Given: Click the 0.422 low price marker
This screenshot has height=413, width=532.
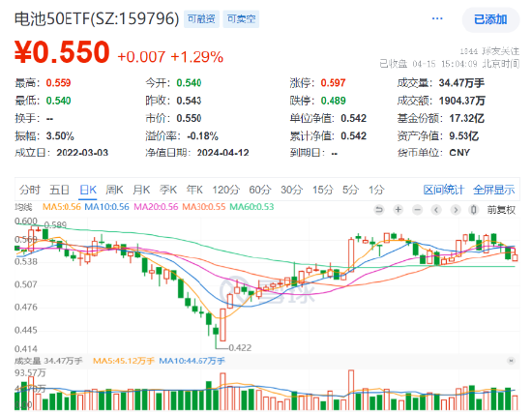Looking at the screenshot, I should point(240,348).
